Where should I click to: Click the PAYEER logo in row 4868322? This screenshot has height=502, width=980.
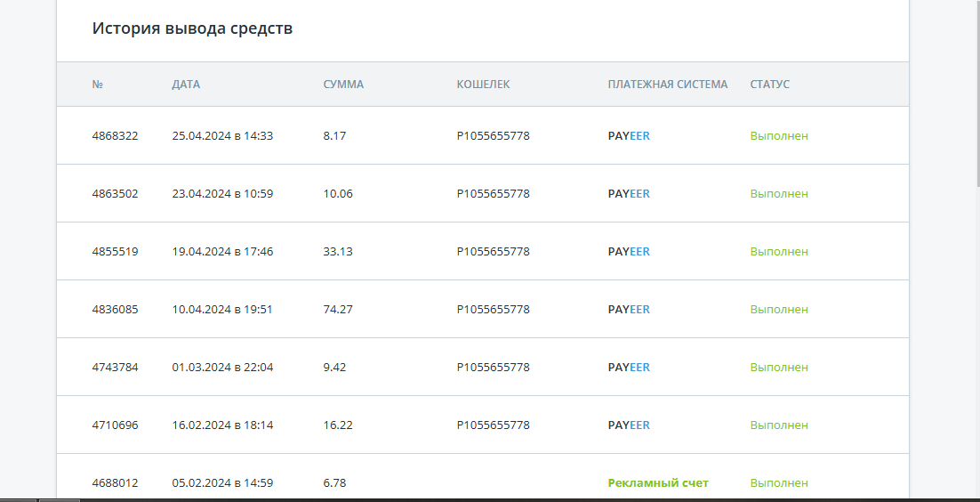[x=629, y=136]
